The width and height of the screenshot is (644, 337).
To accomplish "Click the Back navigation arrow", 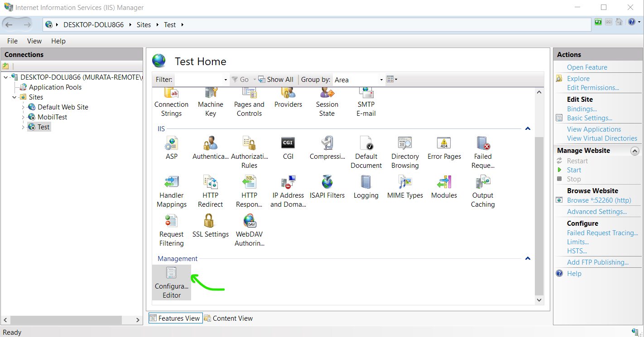I will pyautogui.click(x=9, y=24).
